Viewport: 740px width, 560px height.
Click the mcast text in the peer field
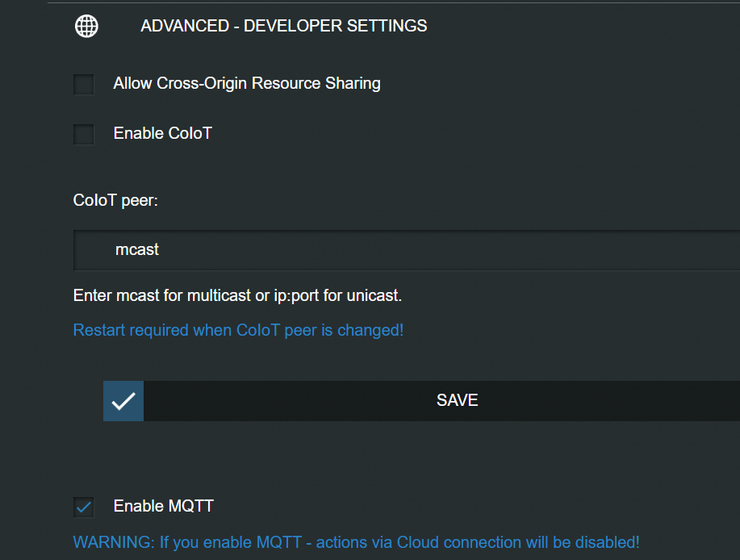(137, 250)
